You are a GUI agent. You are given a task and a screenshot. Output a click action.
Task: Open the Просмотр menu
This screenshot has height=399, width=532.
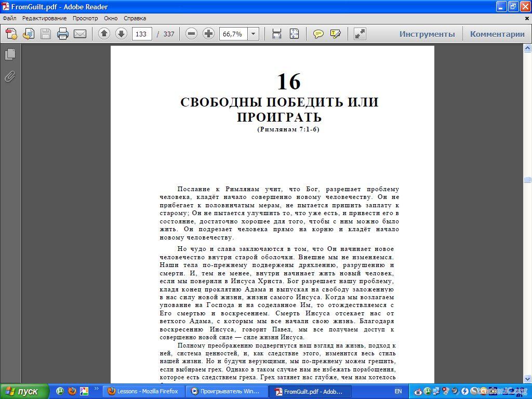pos(85,18)
